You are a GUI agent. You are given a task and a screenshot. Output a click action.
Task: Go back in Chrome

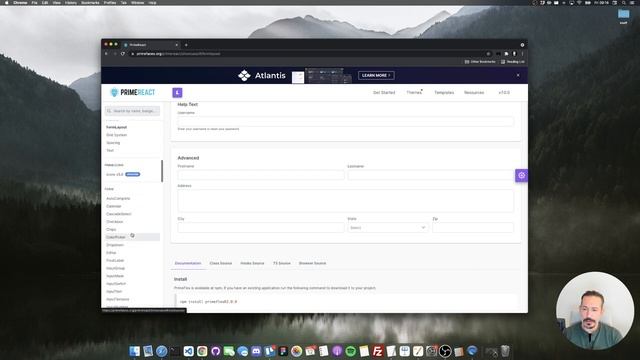pos(107,53)
